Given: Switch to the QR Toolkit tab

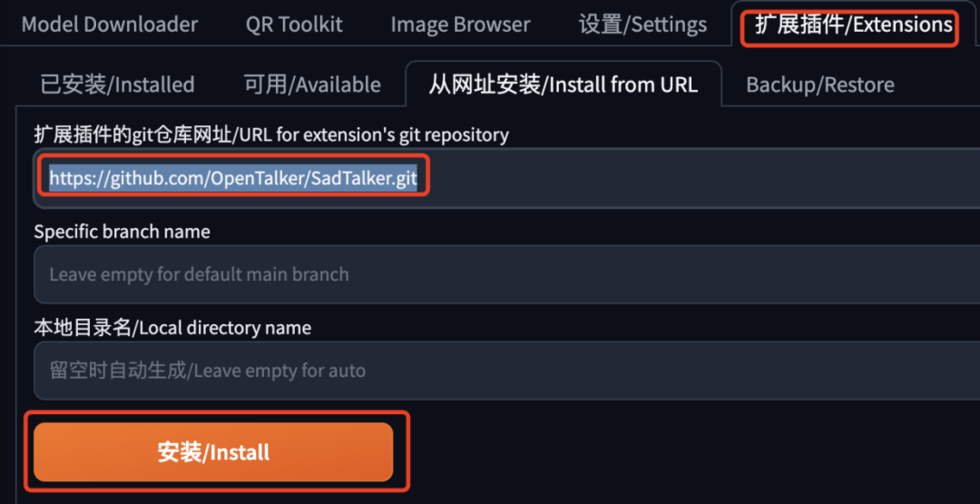Looking at the screenshot, I should 294,25.
